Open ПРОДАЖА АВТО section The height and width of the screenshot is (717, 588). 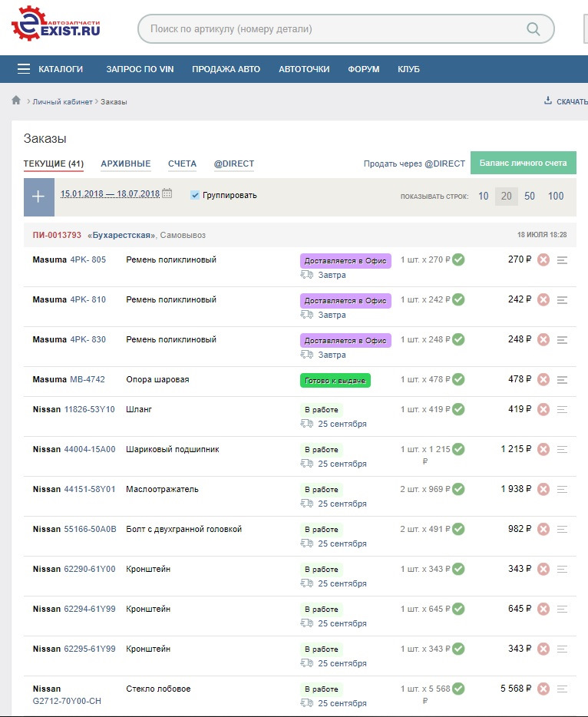226,69
